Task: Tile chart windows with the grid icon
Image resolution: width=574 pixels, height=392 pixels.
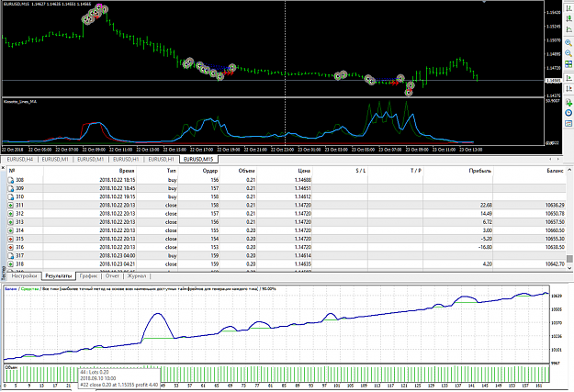Action: [x=568, y=64]
